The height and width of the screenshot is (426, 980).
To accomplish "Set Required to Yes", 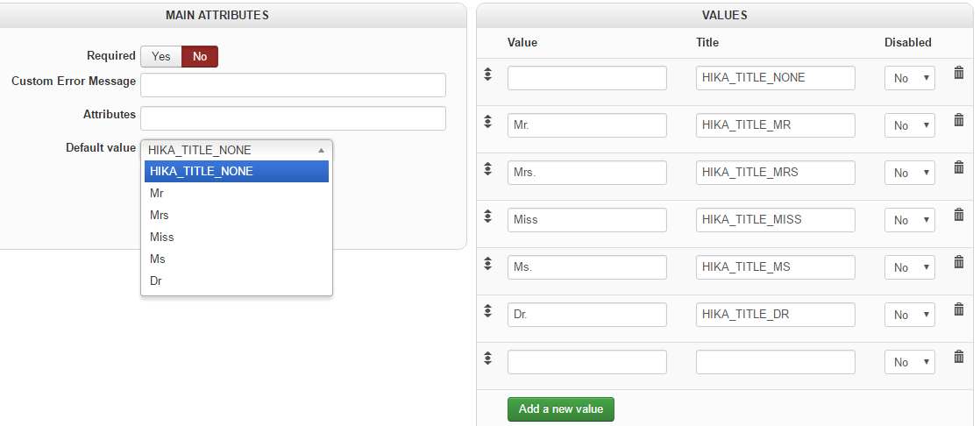I will pos(161,56).
